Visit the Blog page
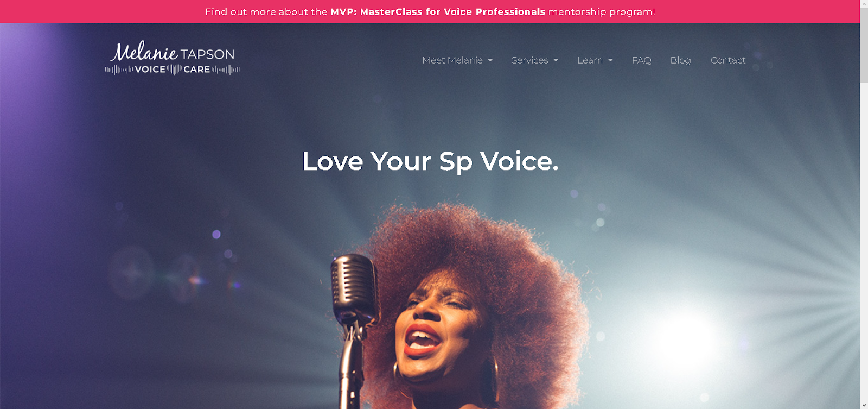This screenshot has height=409, width=868. pos(680,60)
